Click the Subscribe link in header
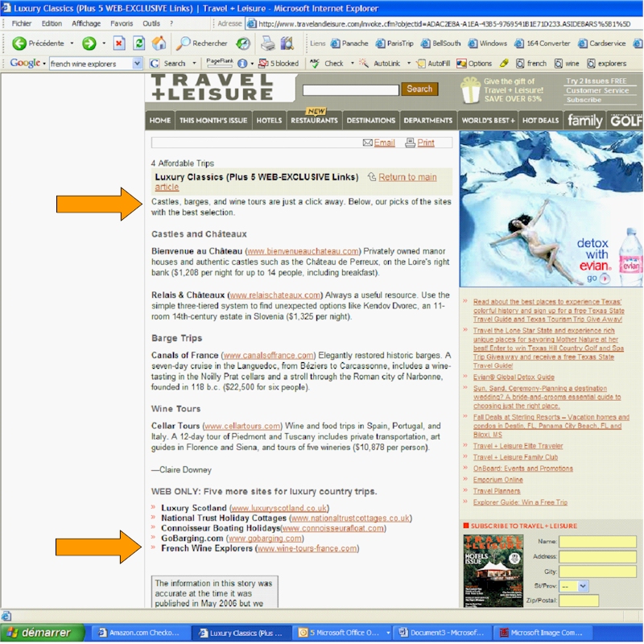 (x=584, y=100)
